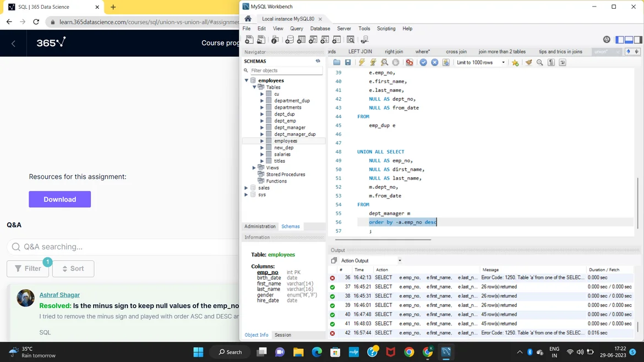The width and height of the screenshot is (644, 362).
Task: Click the Filter objects search field
Action: [285, 70]
